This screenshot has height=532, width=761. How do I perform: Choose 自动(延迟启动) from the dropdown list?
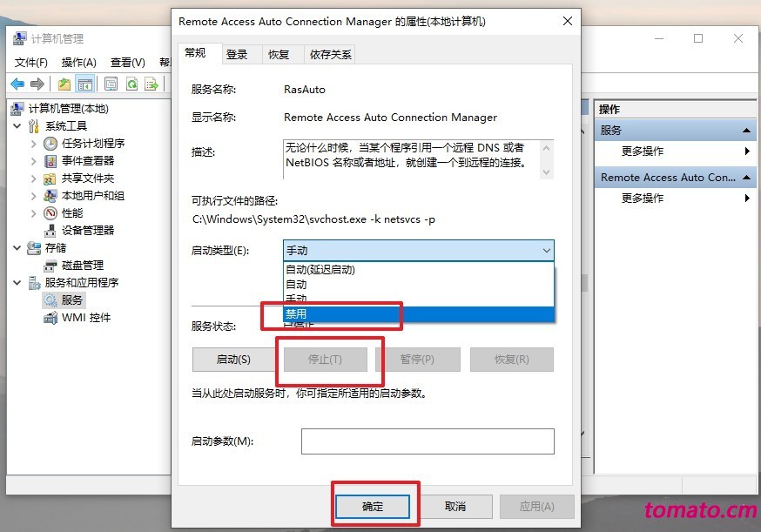tap(418, 269)
